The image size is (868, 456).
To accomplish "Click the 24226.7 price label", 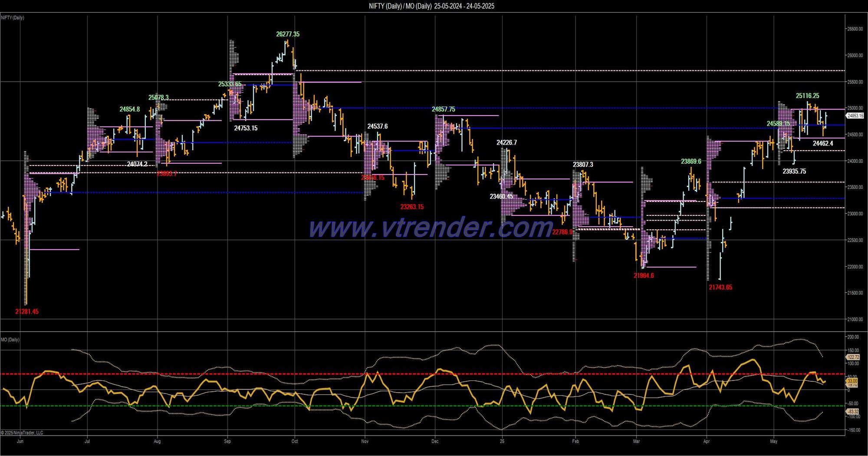I will point(506,142).
